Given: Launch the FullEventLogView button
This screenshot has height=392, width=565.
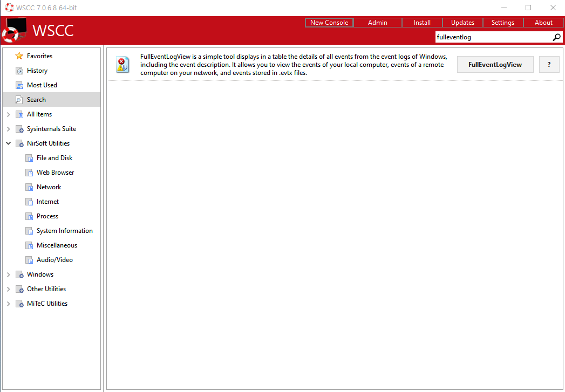Looking at the screenshot, I should [x=495, y=64].
